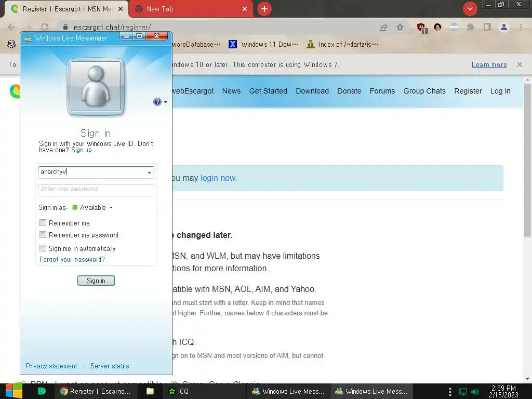Open the Windows Start button
This screenshot has height=399, width=532.
pos(14,391)
